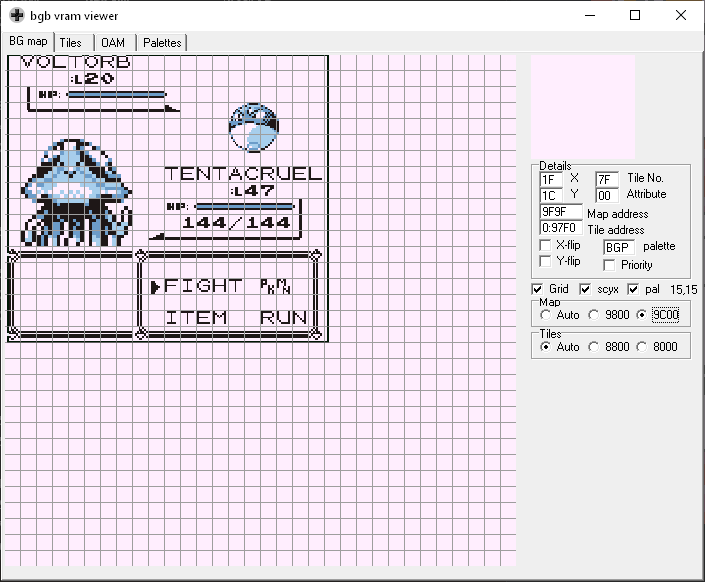The image size is (705, 582).
Task: Check the Priority checkbox
Action: [x=609, y=265]
